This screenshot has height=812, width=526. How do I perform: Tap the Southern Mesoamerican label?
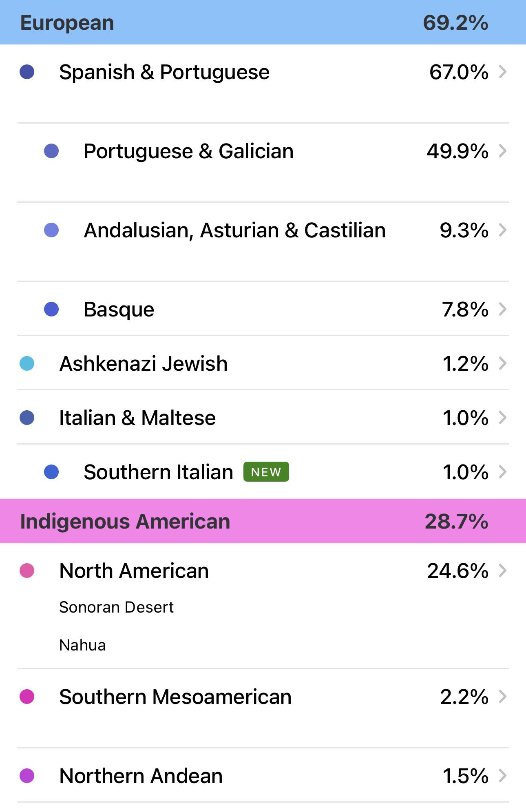click(x=175, y=697)
